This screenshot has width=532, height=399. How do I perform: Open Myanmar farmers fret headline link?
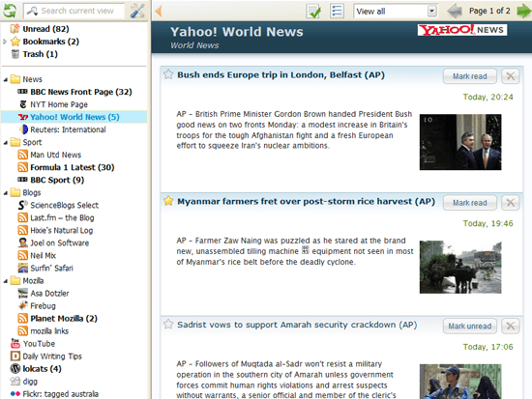point(306,201)
